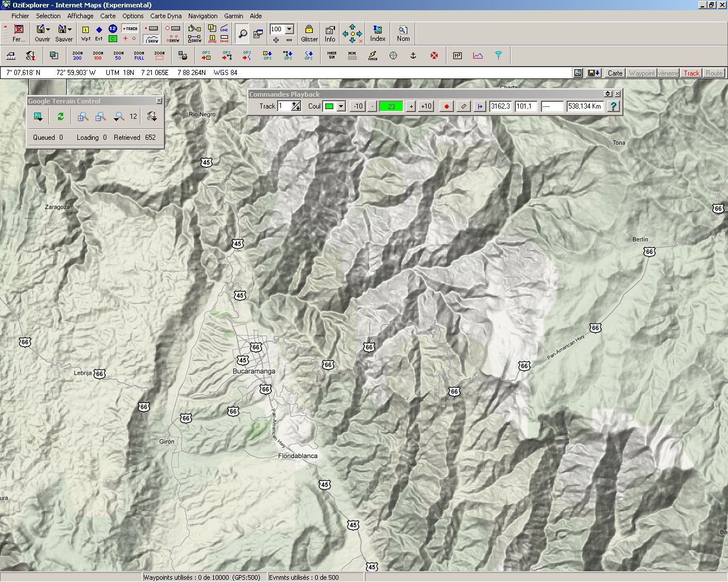Click the Index map icon
Viewport: 728px width, 582px height.
click(x=378, y=33)
